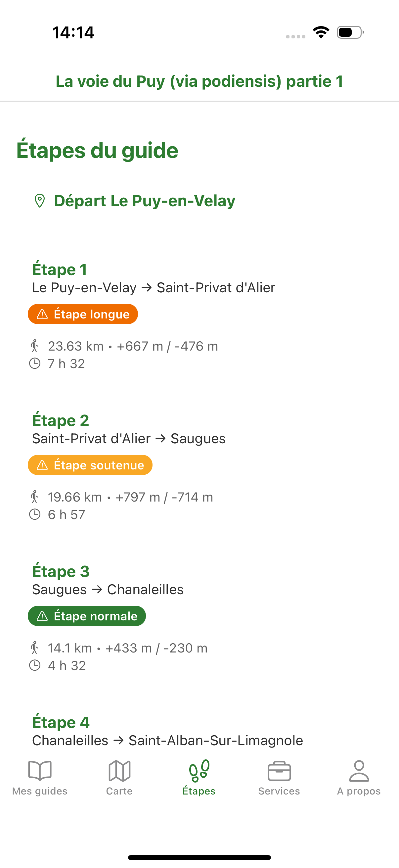The height and width of the screenshot is (868, 399).
Task: Tap the battery status icon
Action: pyautogui.click(x=350, y=32)
